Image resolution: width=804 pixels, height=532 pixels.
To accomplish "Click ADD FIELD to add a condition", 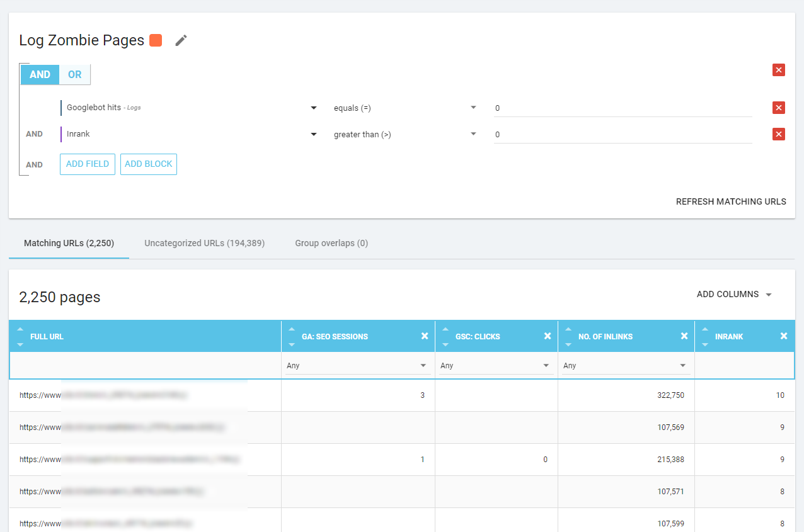I will point(87,164).
